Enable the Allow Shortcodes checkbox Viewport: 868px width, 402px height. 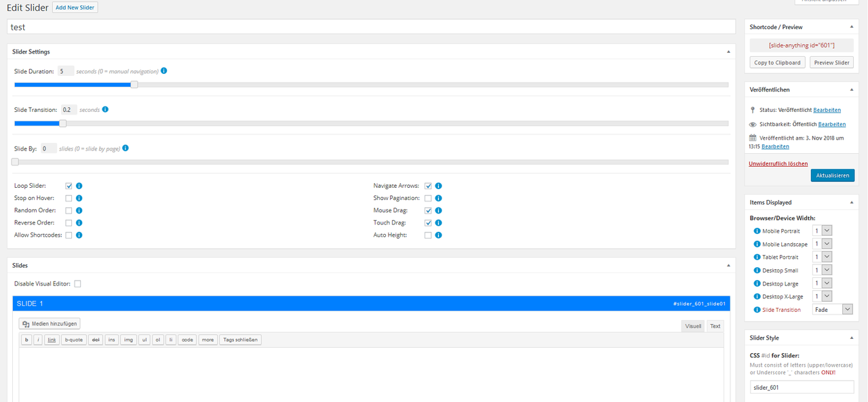tap(68, 235)
